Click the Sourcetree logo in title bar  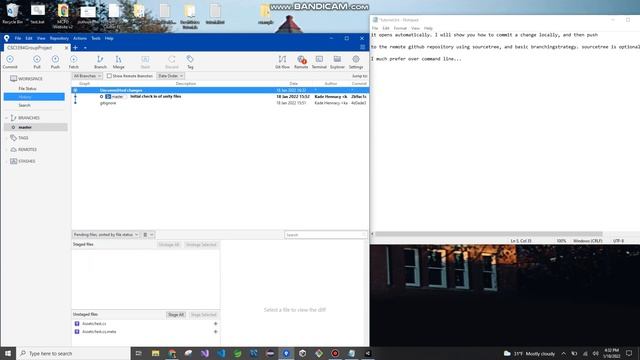[x=7, y=38]
